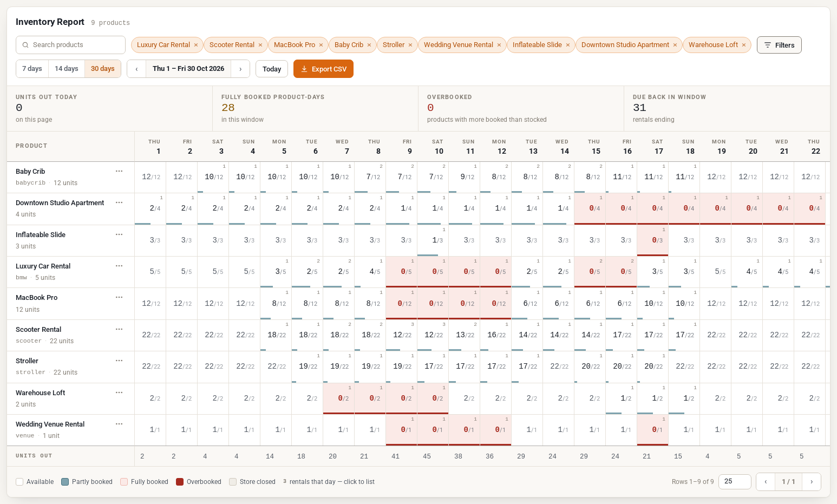
Task: Select the Warehouse Loft cell for Wednesday 7
Action: pyautogui.click(x=339, y=398)
